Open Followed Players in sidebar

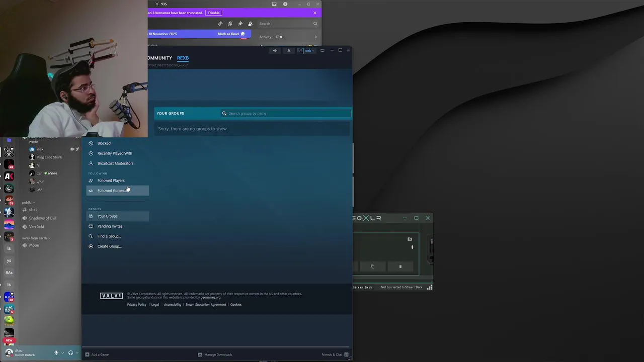[x=117, y=180]
